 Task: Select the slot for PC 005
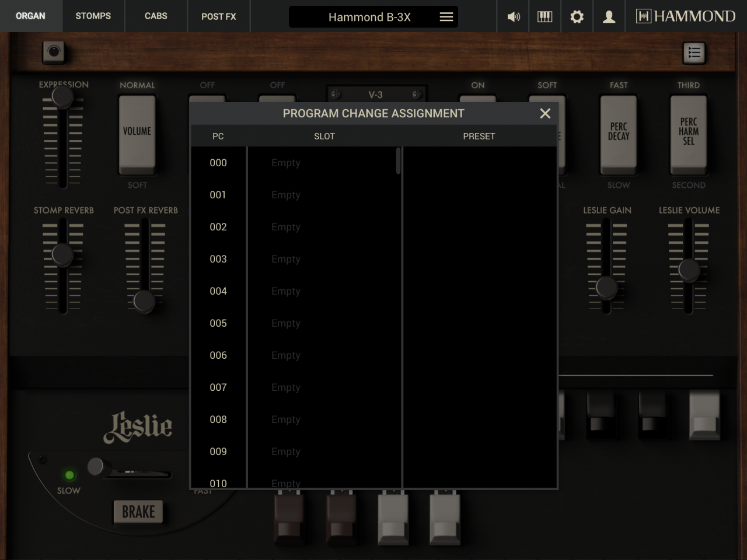pyautogui.click(x=324, y=323)
